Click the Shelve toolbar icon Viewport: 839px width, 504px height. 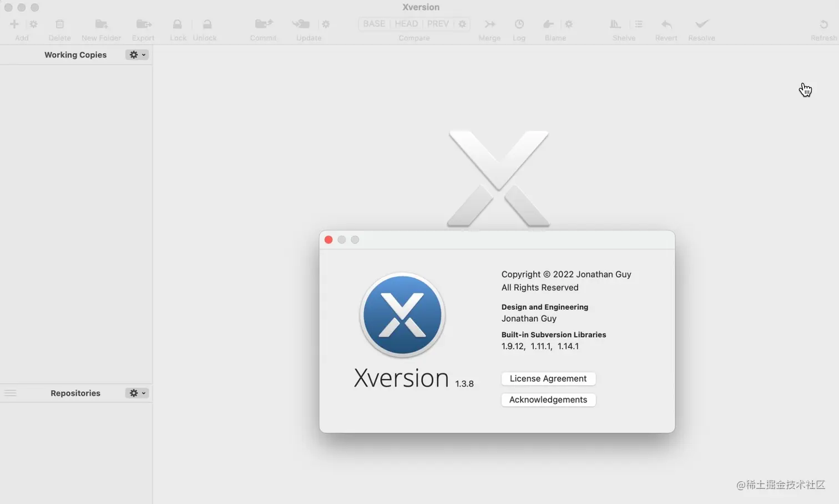coord(615,24)
